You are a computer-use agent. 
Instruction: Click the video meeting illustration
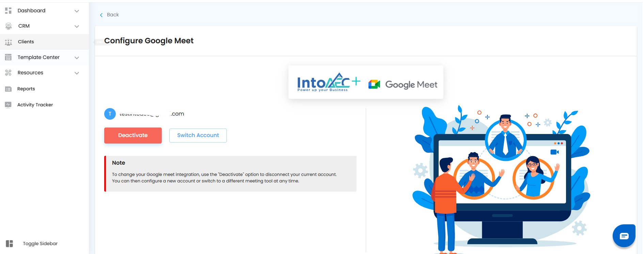tap(501, 179)
